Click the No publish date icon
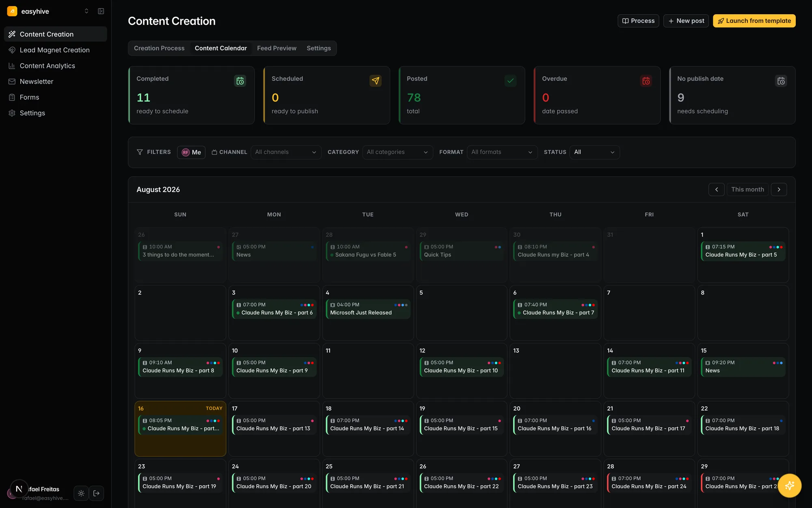812x508 pixels. tap(781, 81)
